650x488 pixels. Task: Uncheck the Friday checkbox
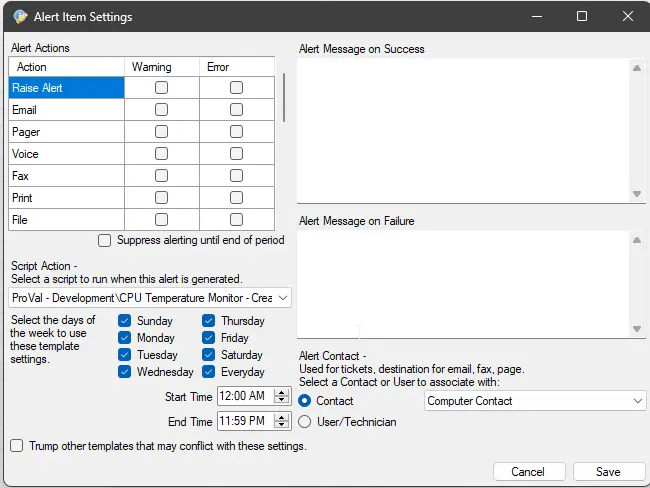[x=209, y=337]
